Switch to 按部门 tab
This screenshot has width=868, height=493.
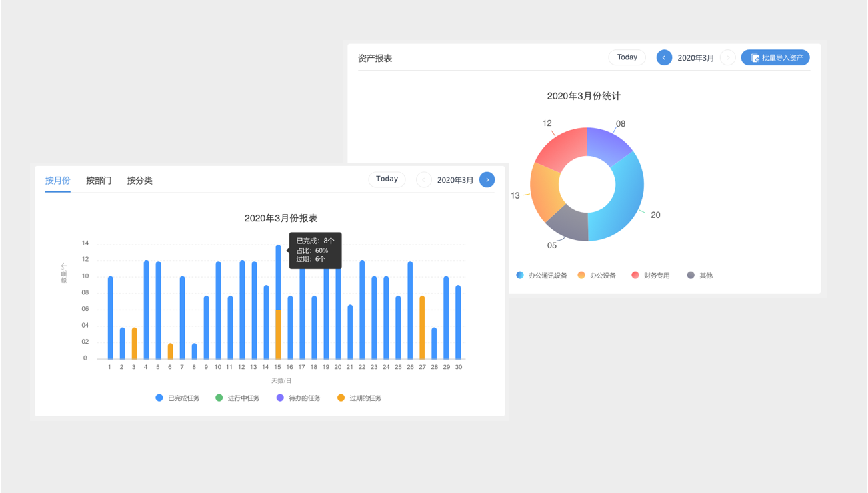tap(99, 181)
